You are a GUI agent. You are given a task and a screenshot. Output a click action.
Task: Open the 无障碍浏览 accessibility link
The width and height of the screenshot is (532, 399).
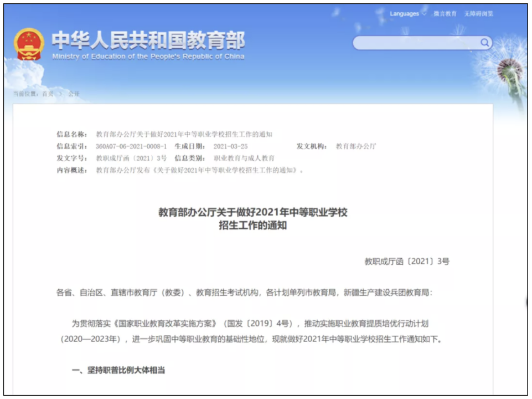point(478,14)
